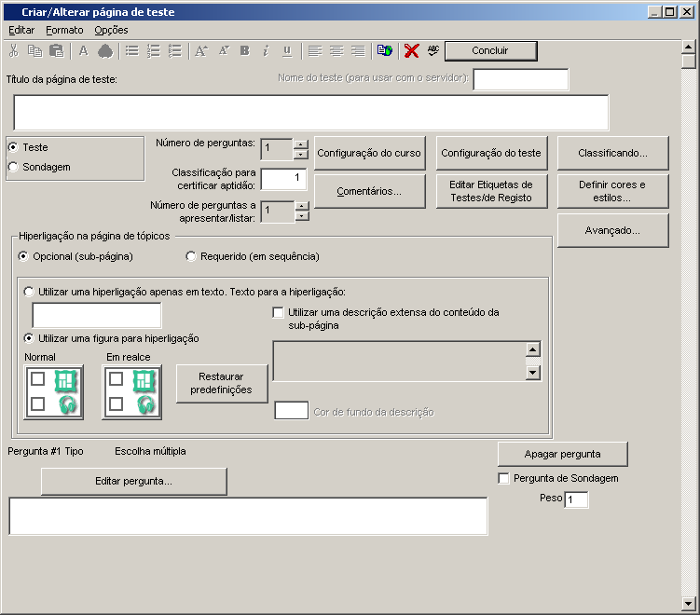Enable the Pergunta de Sondagem checkbox
The image size is (700, 615).
[504, 479]
